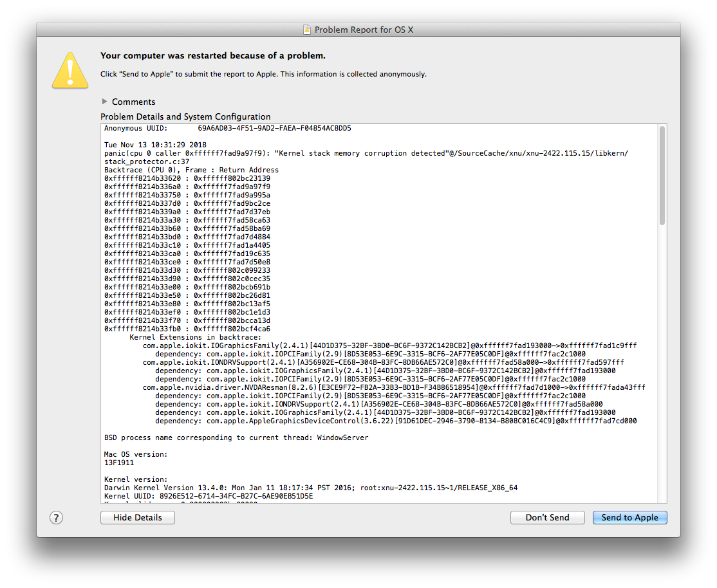
Task: Click the "Kernel stack memory corruption detected" panic line
Action: pos(366,153)
